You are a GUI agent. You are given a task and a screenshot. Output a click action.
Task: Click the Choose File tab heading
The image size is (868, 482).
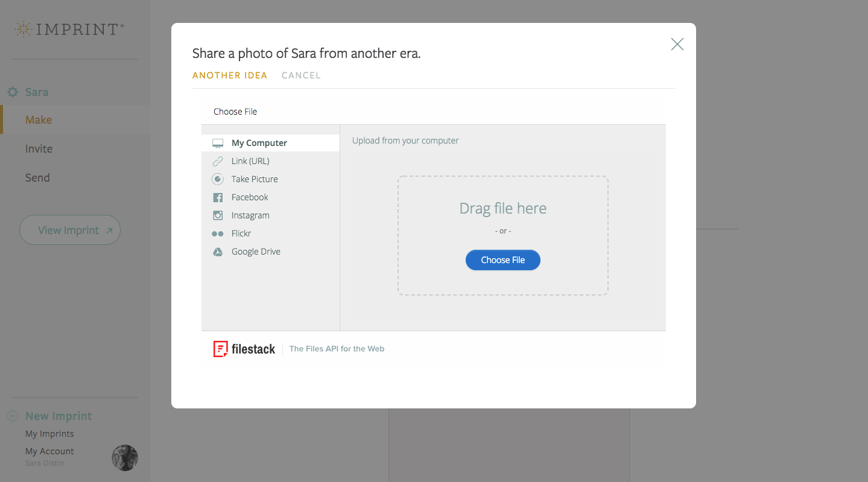[x=235, y=112]
